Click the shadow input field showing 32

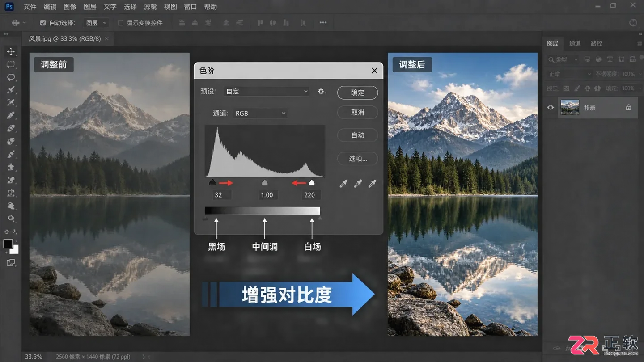tap(221, 195)
